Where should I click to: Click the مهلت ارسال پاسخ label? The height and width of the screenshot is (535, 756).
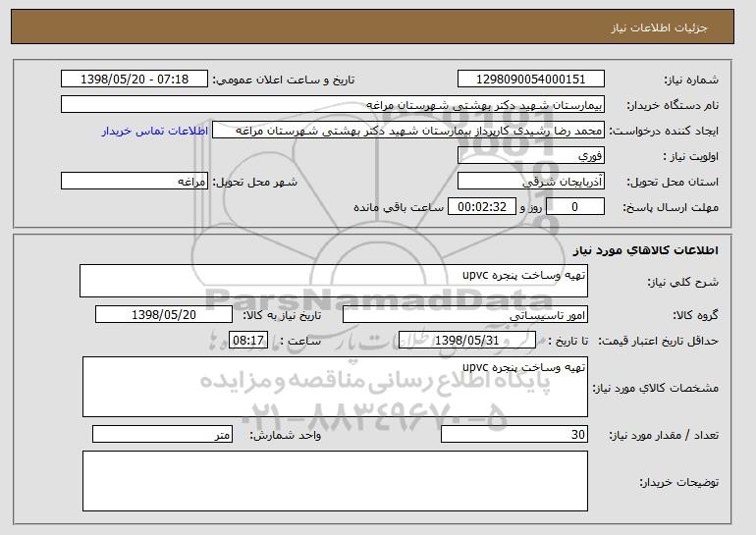pos(672,208)
